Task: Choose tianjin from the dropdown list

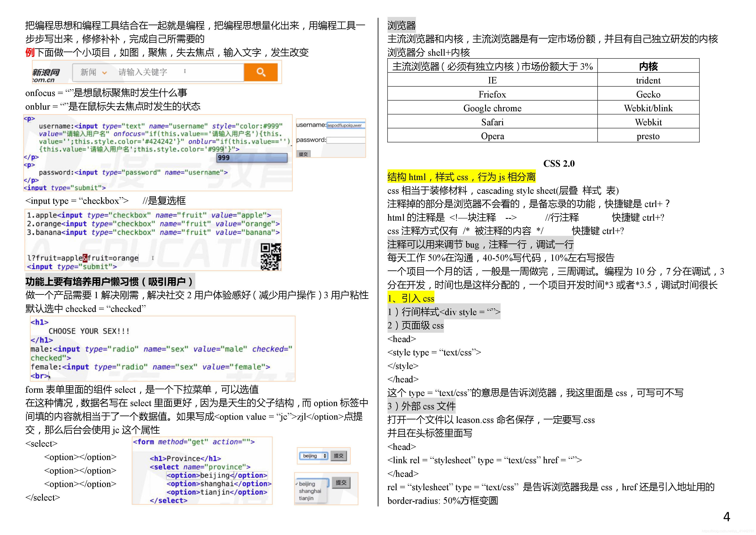Action: click(x=306, y=498)
